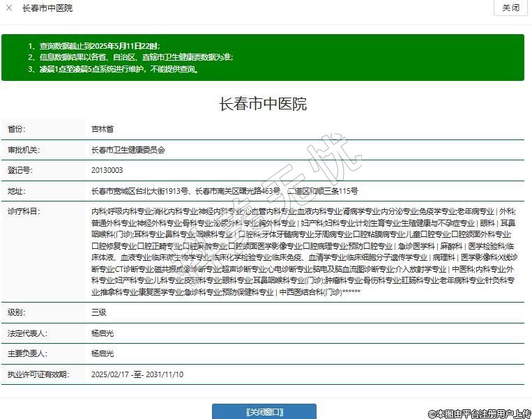Click the 诊疗科目 row label
The image size is (532, 419).
[x=24, y=211]
